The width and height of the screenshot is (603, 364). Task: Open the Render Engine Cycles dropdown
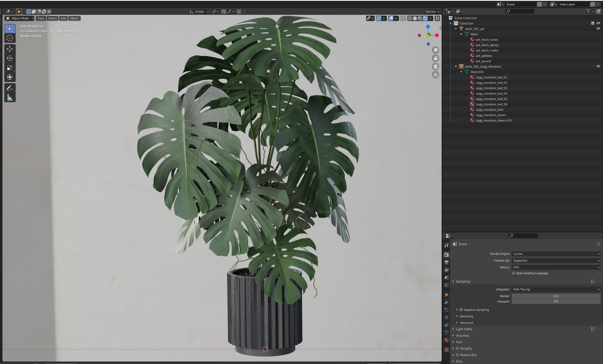556,254
